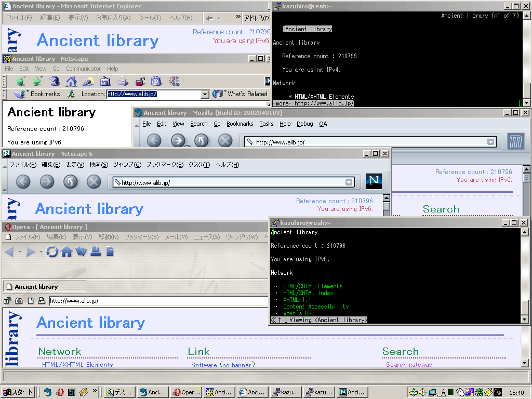Click Opera security lock icon by address
This screenshot has height=399, width=532.
point(7,301)
